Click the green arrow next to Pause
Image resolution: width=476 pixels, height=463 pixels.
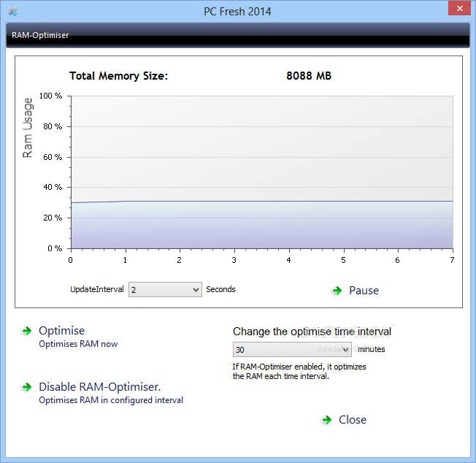(337, 291)
